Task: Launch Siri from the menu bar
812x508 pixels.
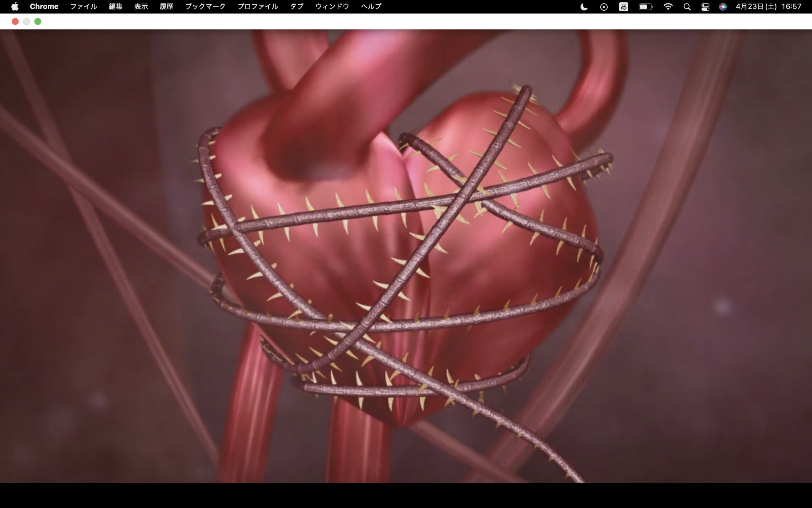Action: click(x=723, y=7)
